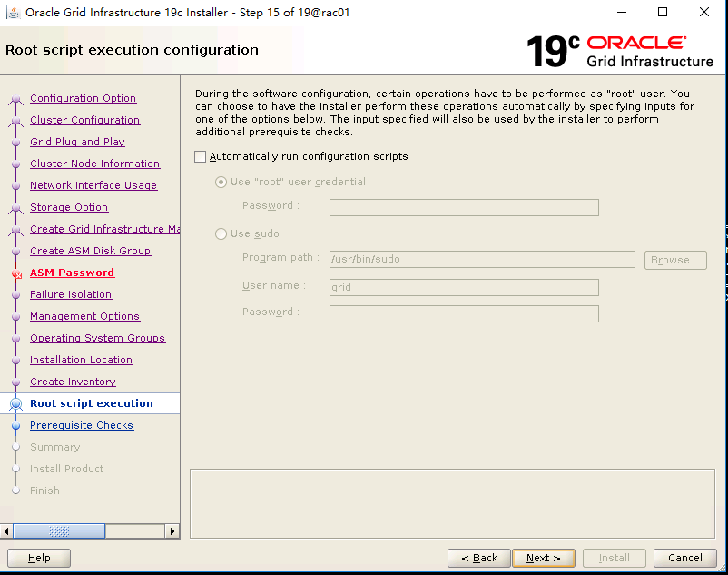
Task: Click the Browse button for sudo path
Action: [675, 260]
